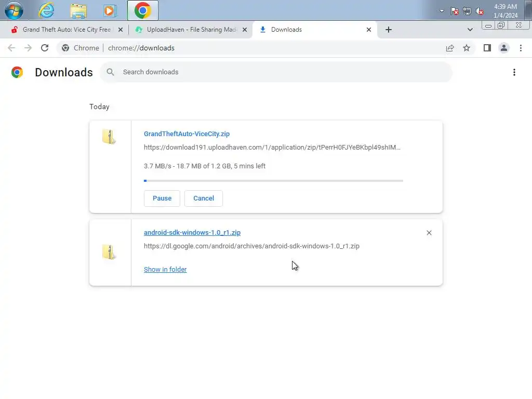The width and height of the screenshot is (532, 399).
Task: Open the Windows Start orb
Action: pyautogui.click(x=14, y=10)
